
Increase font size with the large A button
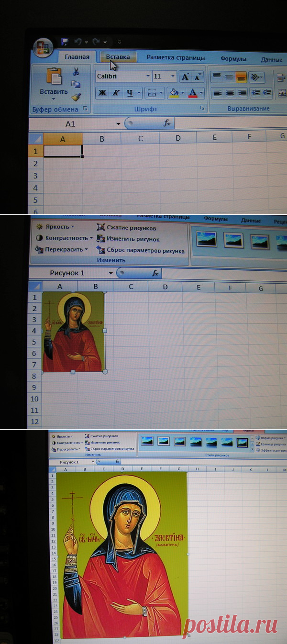click(185, 77)
